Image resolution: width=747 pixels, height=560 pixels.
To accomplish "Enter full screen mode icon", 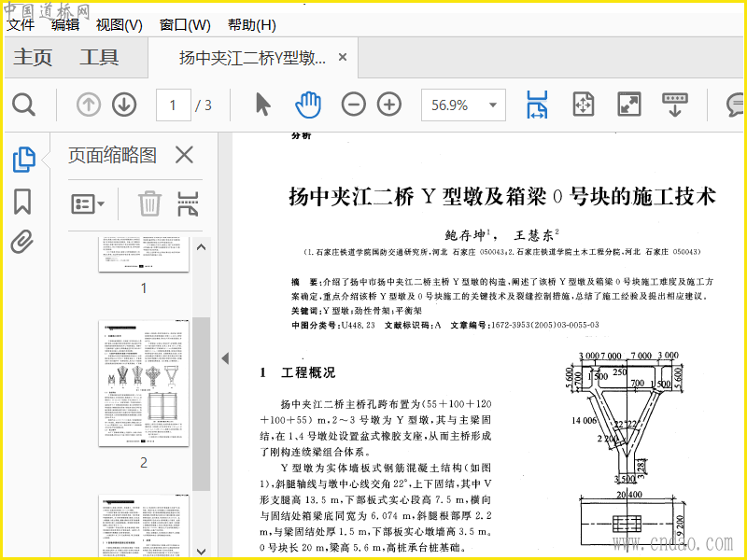I will point(628,105).
